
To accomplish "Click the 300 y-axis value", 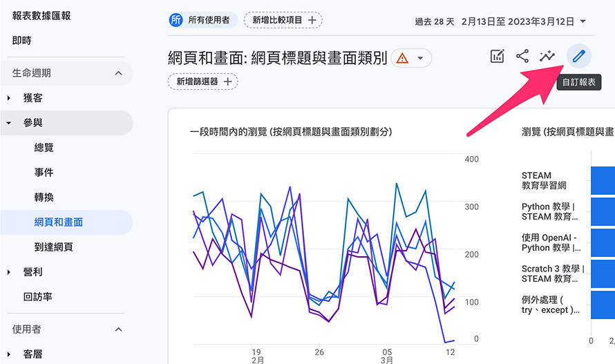I will 471,207.
